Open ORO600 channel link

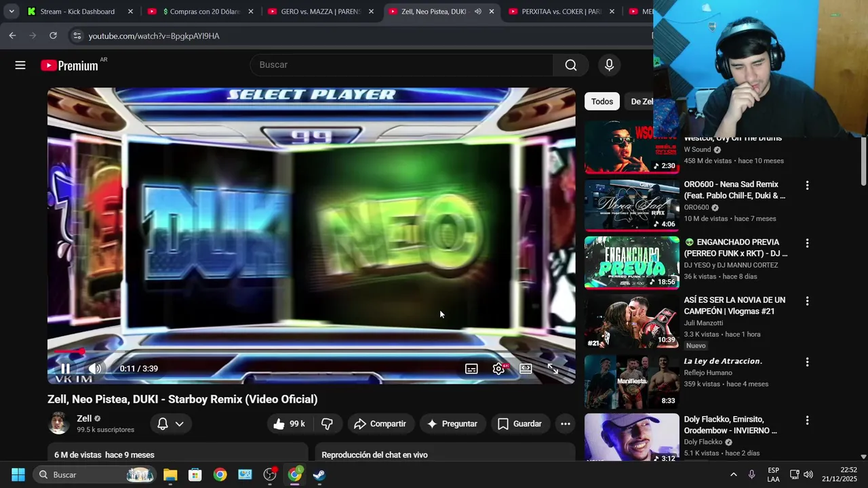[696, 207]
